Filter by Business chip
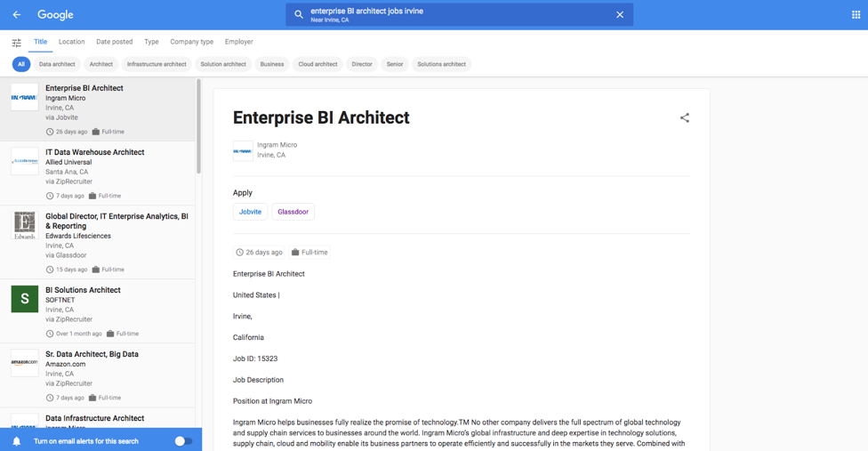 point(272,64)
